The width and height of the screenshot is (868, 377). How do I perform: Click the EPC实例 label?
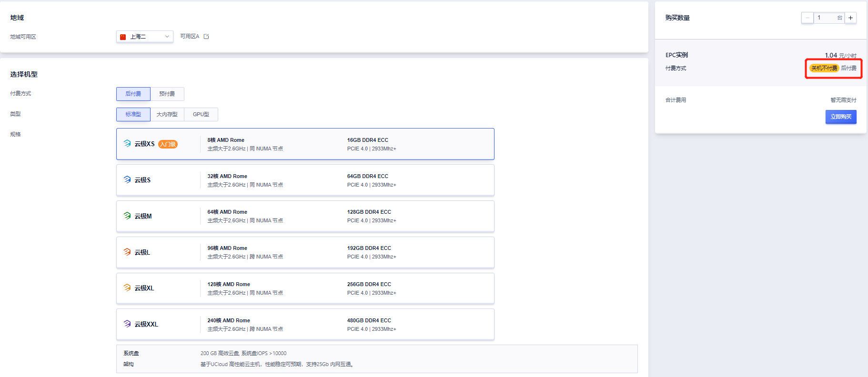pyautogui.click(x=676, y=55)
